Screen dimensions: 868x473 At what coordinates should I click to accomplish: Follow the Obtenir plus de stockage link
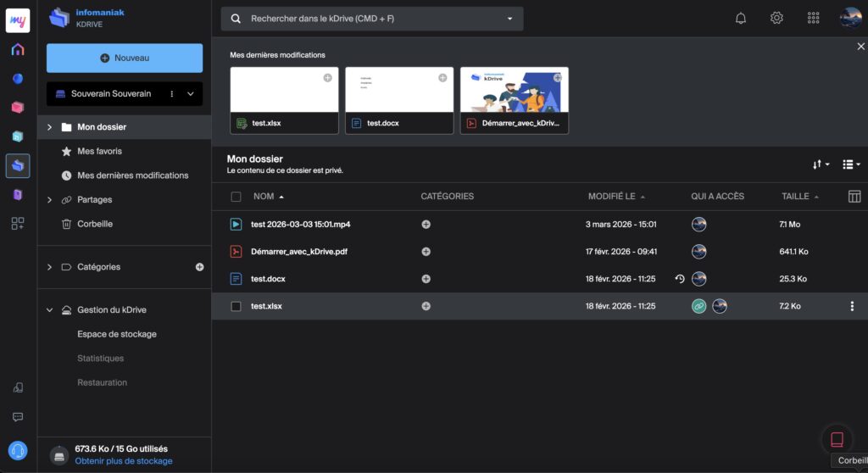pyautogui.click(x=124, y=461)
